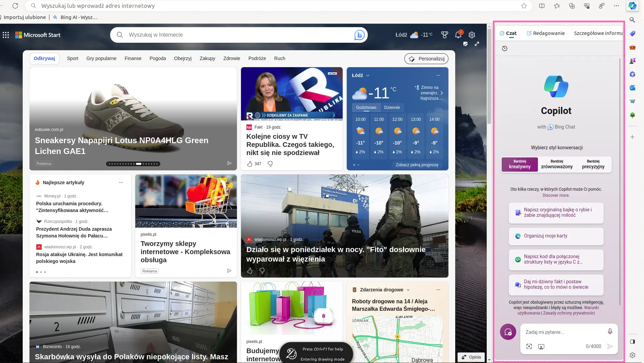Viewport: 644px width, 363px height.
Task: Select the Bardziej kreatywny style
Action: tap(520, 164)
